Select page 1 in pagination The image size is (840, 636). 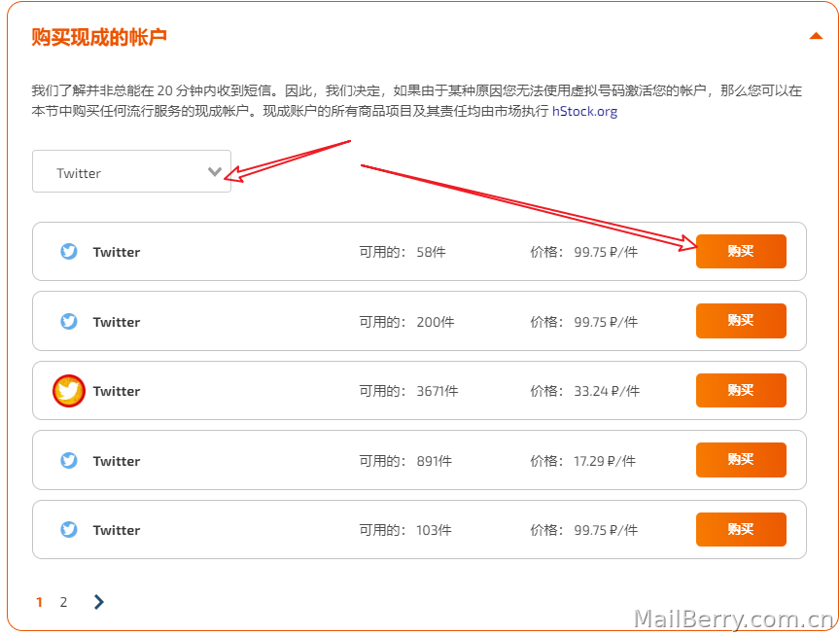39,602
